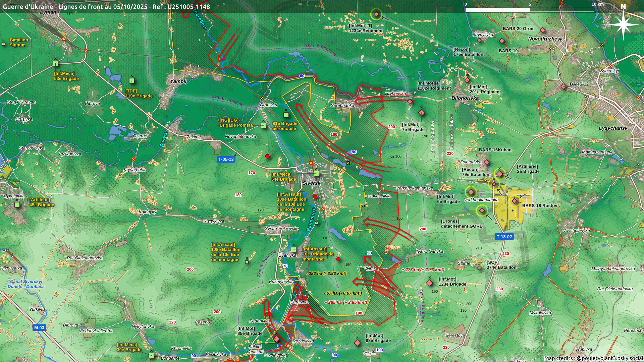Screen dimensions: 644x362
Task: Click the Siversk city name label
Action: pyautogui.click(x=311, y=183)
